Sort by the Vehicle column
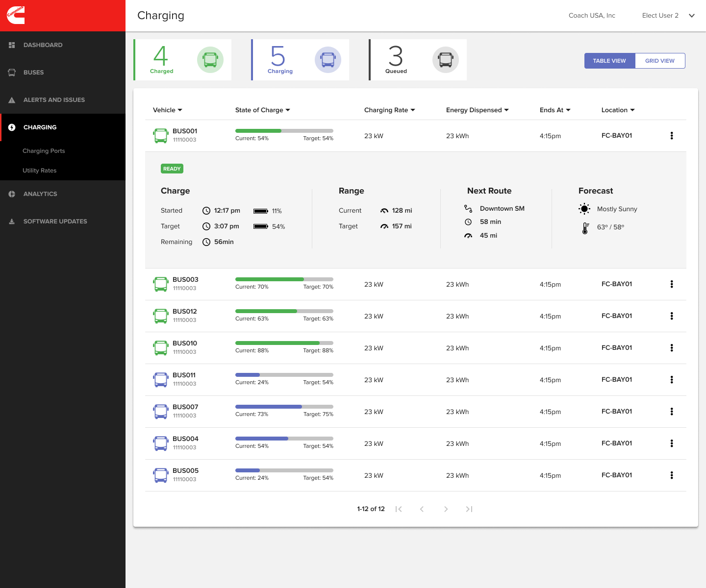706x588 pixels. (x=168, y=110)
